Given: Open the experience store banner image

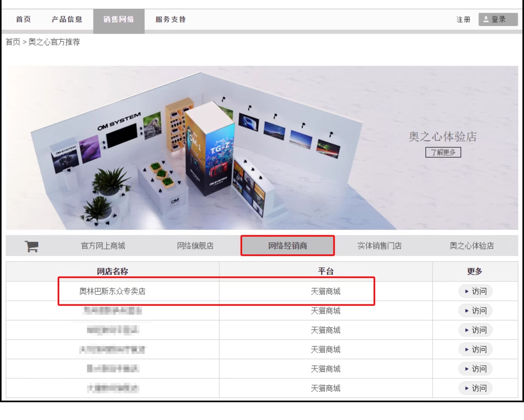Looking at the screenshot, I should click(262, 148).
